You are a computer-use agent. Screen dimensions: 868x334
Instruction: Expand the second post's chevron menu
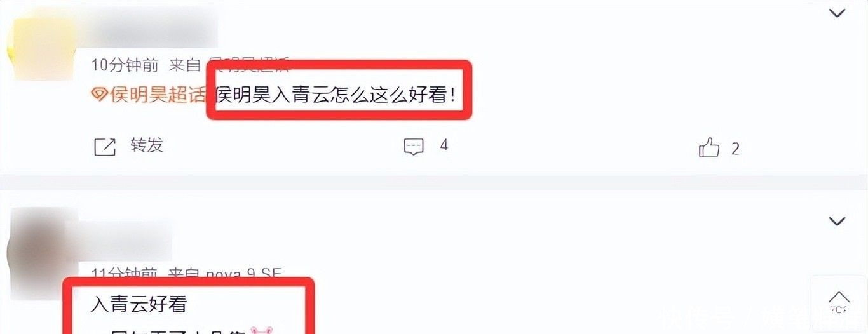pyautogui.click(x=837, y=221)
